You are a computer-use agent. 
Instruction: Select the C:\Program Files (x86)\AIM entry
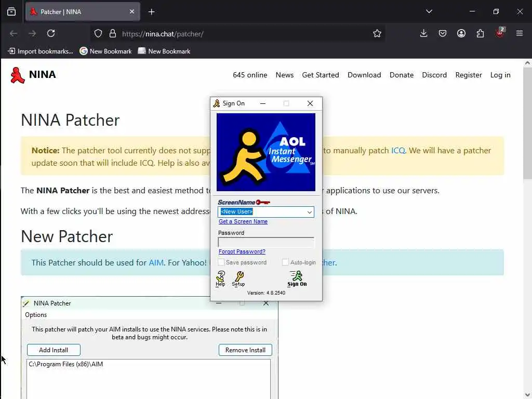(66, 364)
